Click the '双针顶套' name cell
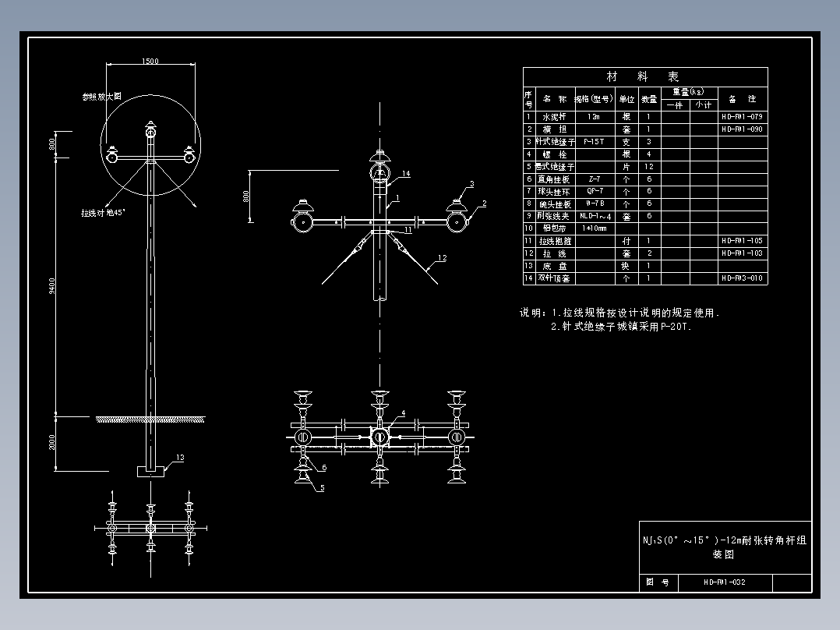The image size is (840, 630). [554, 278]
